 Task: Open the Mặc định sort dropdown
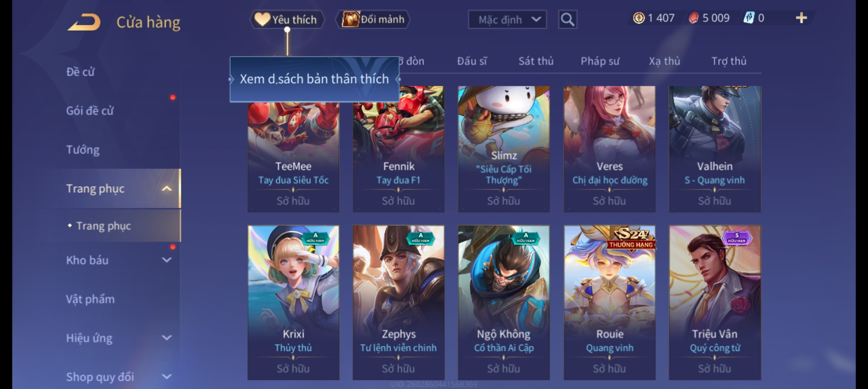tap(507, 19)
